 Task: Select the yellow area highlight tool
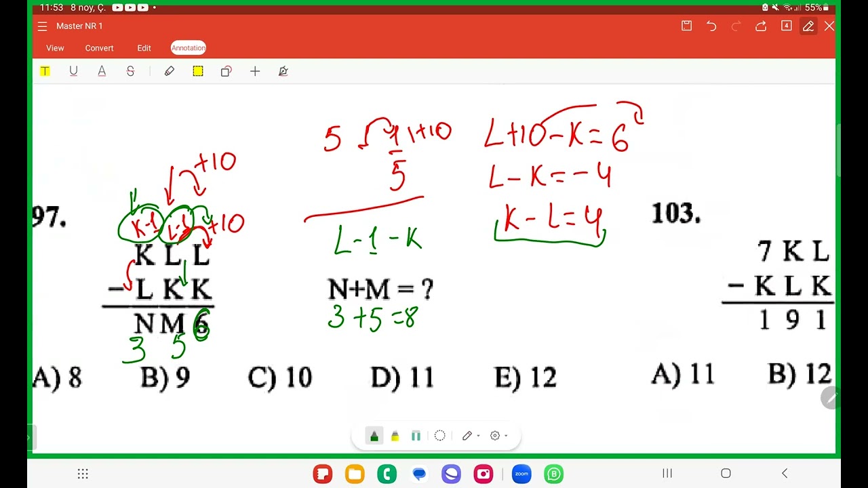coord(198,71)
